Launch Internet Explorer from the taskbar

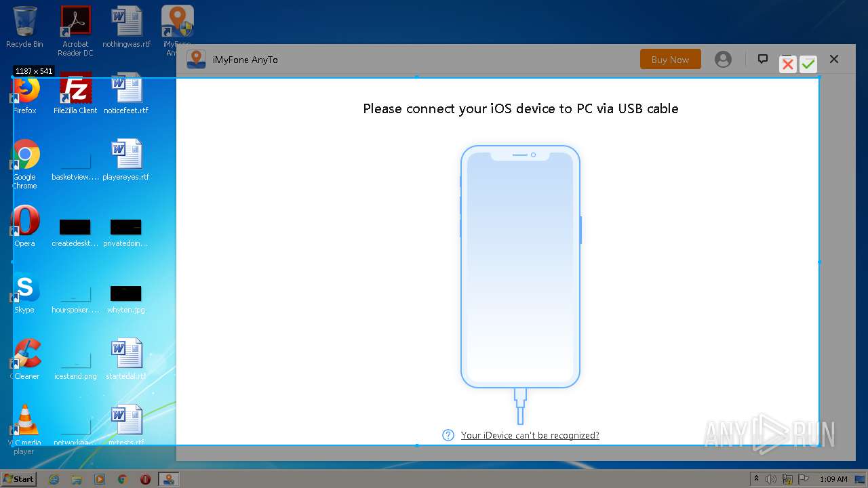pyautogui.click(x=54, y=479)
